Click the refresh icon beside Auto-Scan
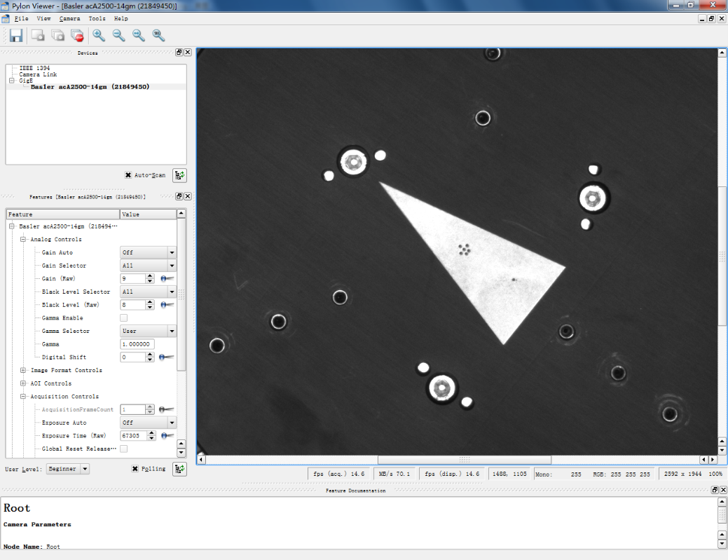 [x=180, y=175]
